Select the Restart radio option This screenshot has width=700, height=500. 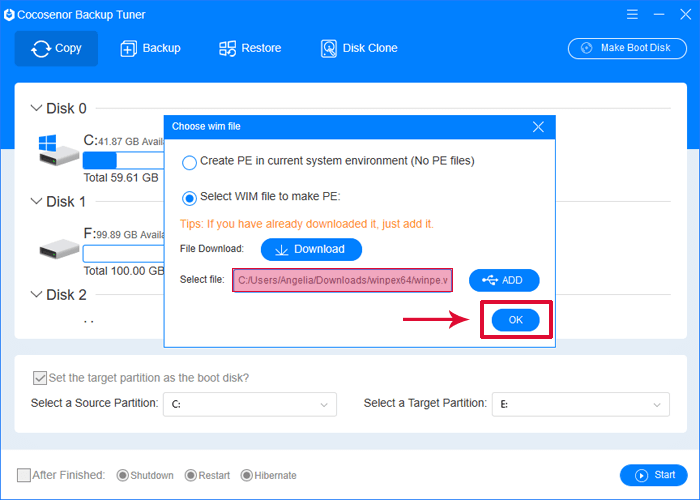pyautogui.click(x=191, y=475)
